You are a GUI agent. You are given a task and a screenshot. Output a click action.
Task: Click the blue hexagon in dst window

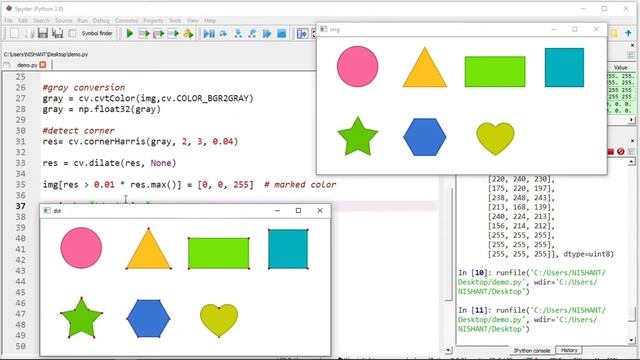click(x=148, y=319)
